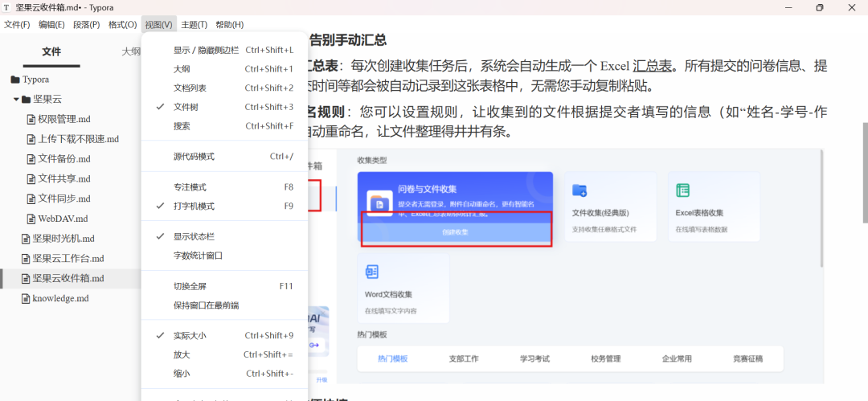
Task: Open the 编辑(E) menu
Action: (x=51, y=25)
